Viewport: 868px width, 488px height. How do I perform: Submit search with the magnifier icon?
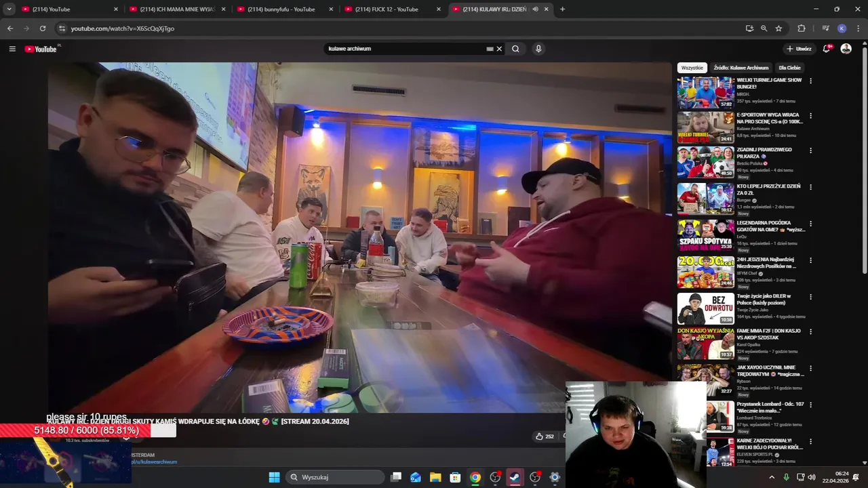tap(515, 49)
